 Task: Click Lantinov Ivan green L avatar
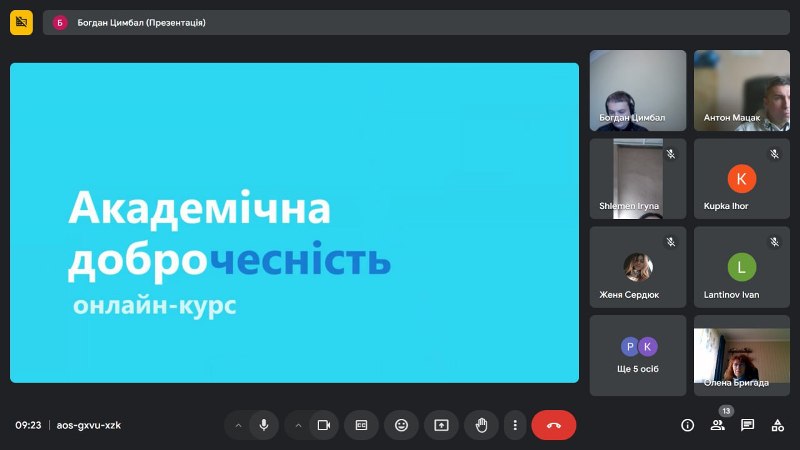click(742, 267)
